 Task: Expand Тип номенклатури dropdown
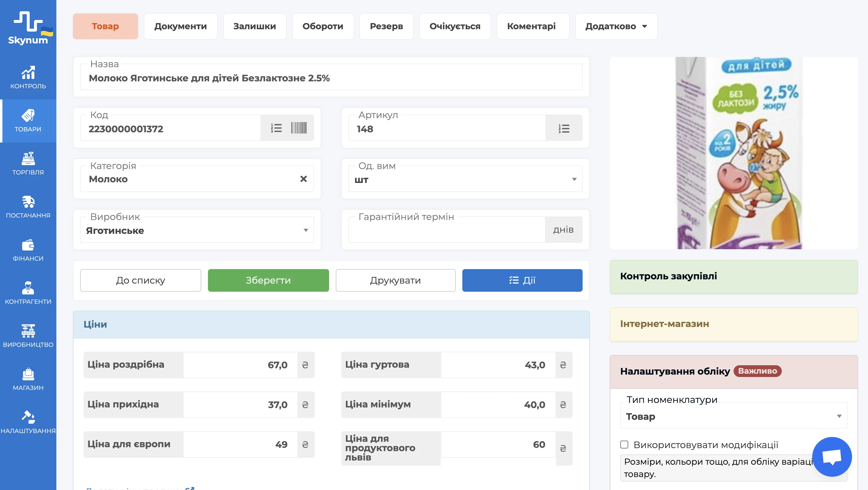(734, 416)
